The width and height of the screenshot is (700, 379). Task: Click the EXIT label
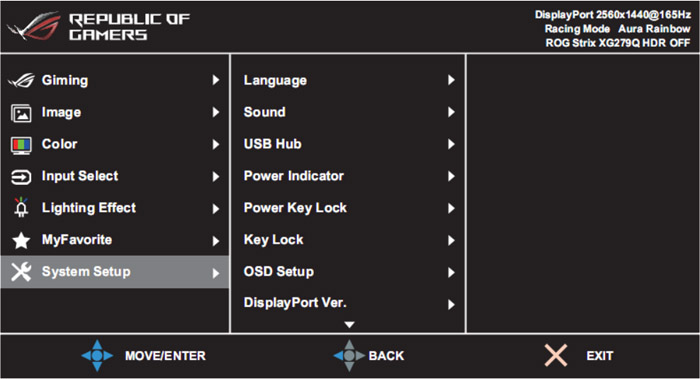point(600,356)
